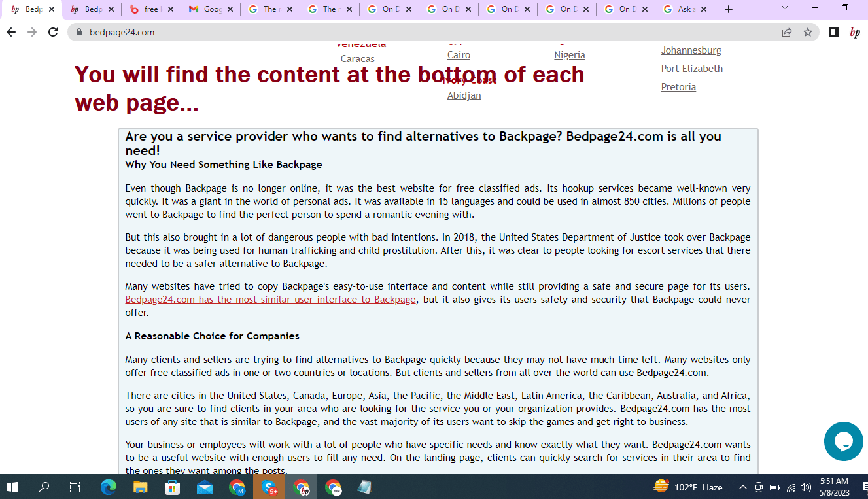
Task: Open Windows taskbar search
Action: [x=44, y=487]
